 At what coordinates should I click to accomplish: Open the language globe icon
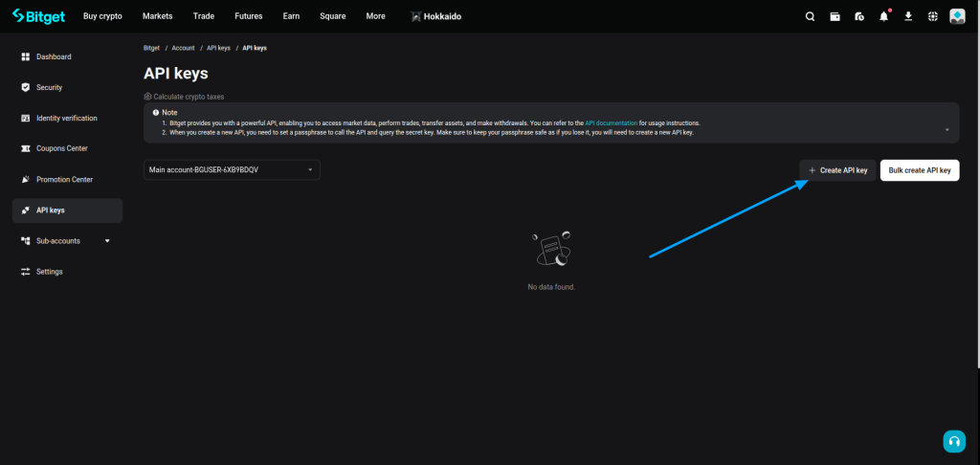(x=933, y=16)
